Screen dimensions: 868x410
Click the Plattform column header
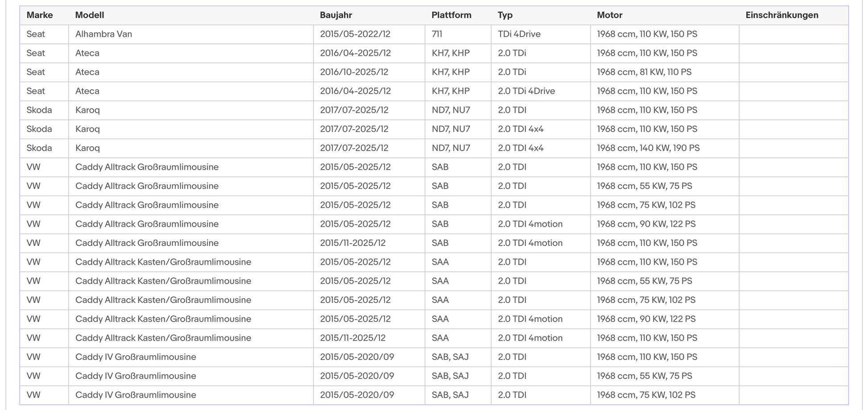pyautogui.click(x=451, y=15)
